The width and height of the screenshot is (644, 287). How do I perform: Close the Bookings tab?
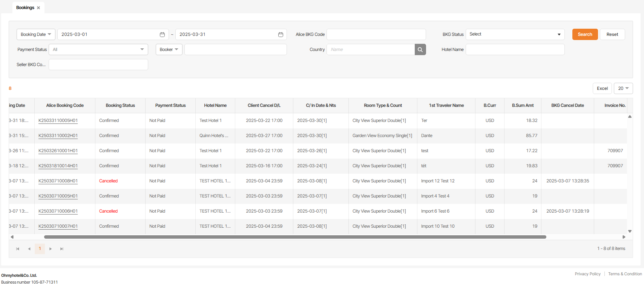(x=38, y=8)
